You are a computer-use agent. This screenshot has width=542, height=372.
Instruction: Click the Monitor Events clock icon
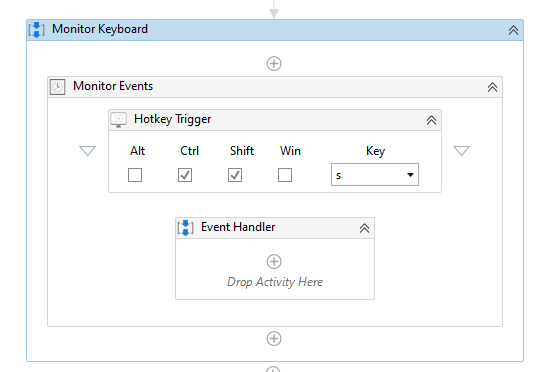tap(57, 86)
